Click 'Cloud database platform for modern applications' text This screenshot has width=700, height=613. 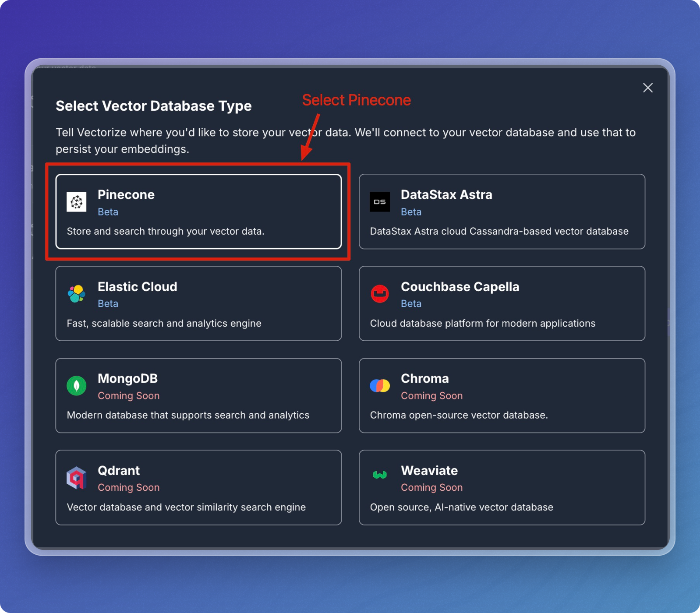coord(483,323)
